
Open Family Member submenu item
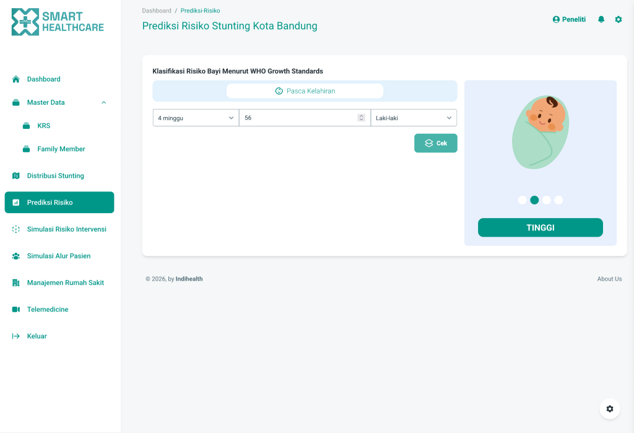click(61, 149)
